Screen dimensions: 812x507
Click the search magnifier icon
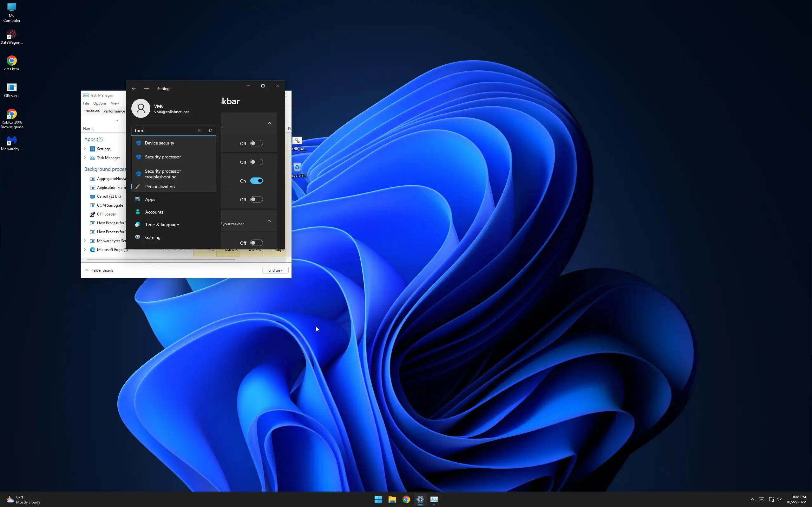(210, 131)
